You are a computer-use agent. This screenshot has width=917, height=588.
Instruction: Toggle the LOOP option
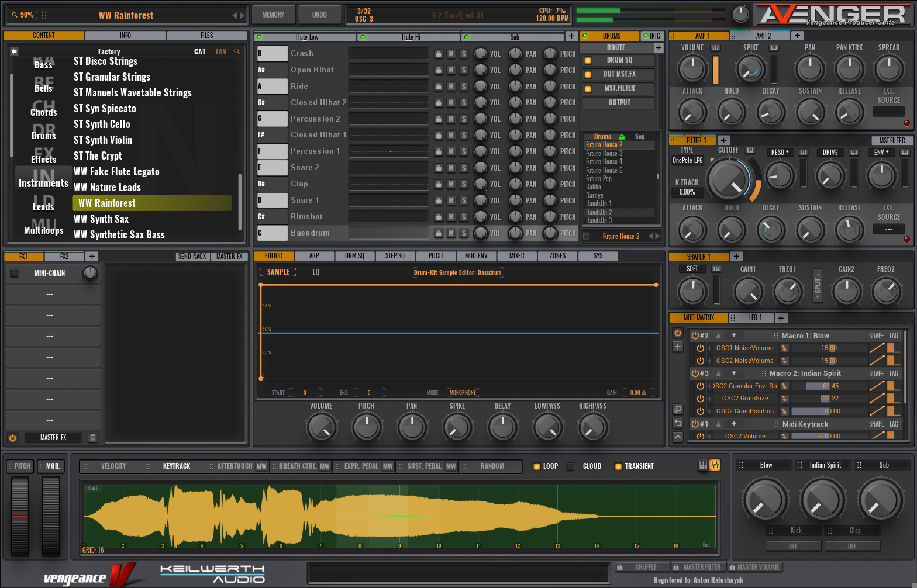[536, 466]
